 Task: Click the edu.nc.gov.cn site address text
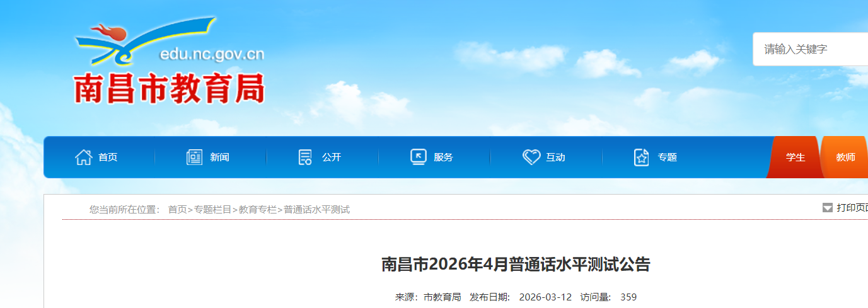pos(212,55)
